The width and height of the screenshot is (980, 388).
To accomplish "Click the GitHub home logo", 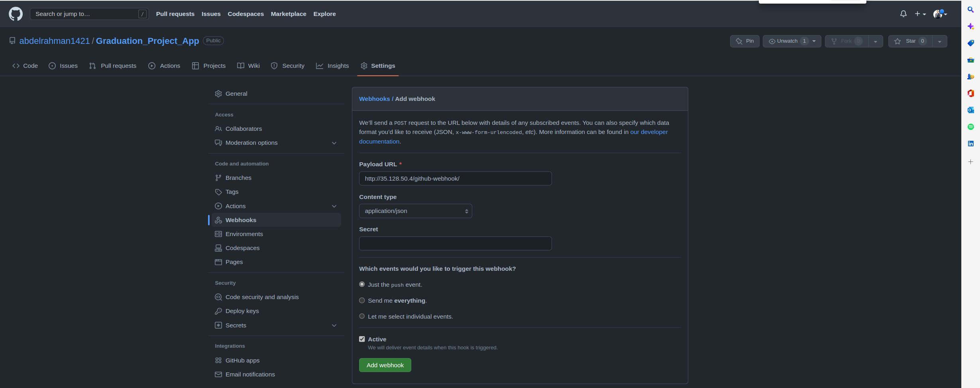I will tap(15, 14).
